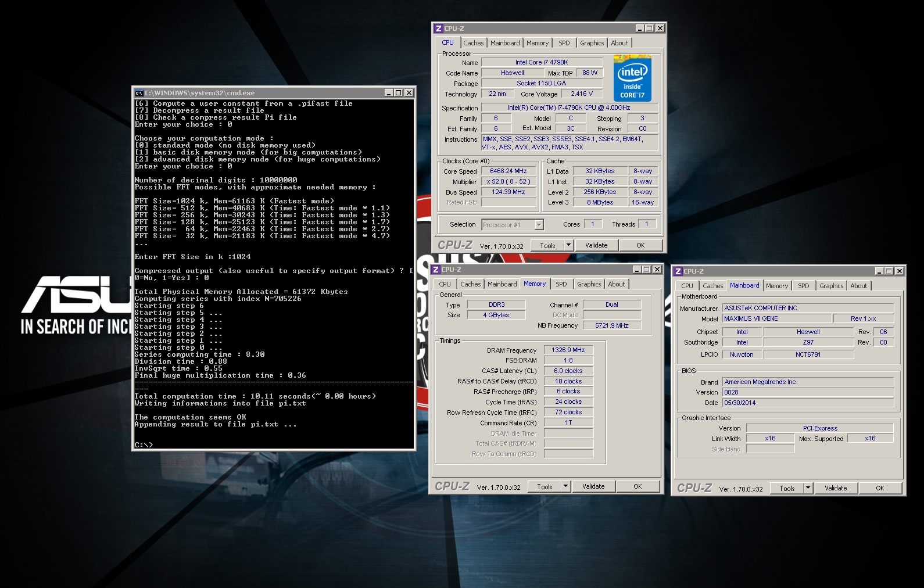
Task: Open the About tab in the Mainboard window
Action: pyautogui.click(x=858, y=286)
